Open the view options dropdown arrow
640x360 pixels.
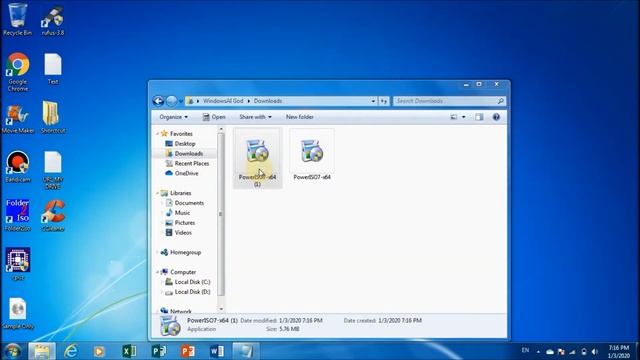point(464,117)
